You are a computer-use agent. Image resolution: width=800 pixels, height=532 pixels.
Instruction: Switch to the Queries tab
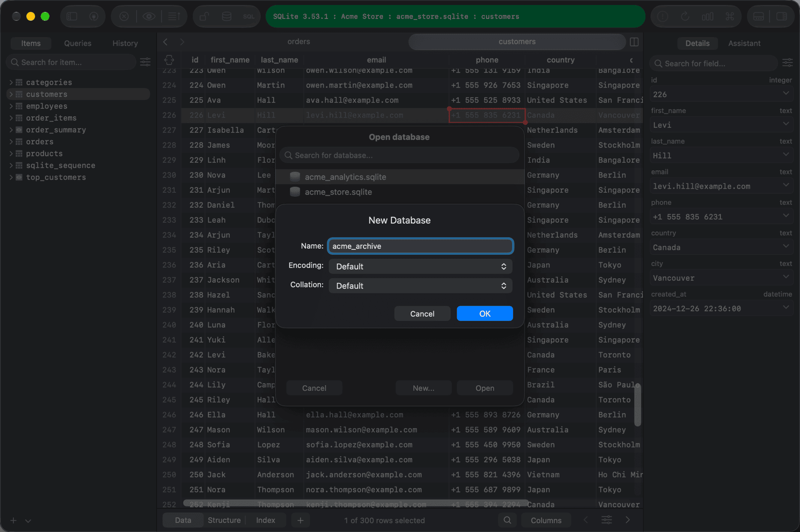click(77, 43)
